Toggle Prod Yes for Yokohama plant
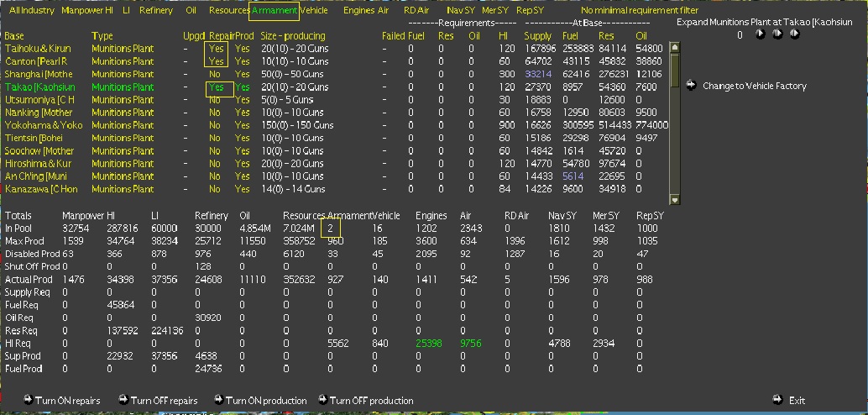Image resolution: width=868 pixels, height=415 pixels. 242,125
